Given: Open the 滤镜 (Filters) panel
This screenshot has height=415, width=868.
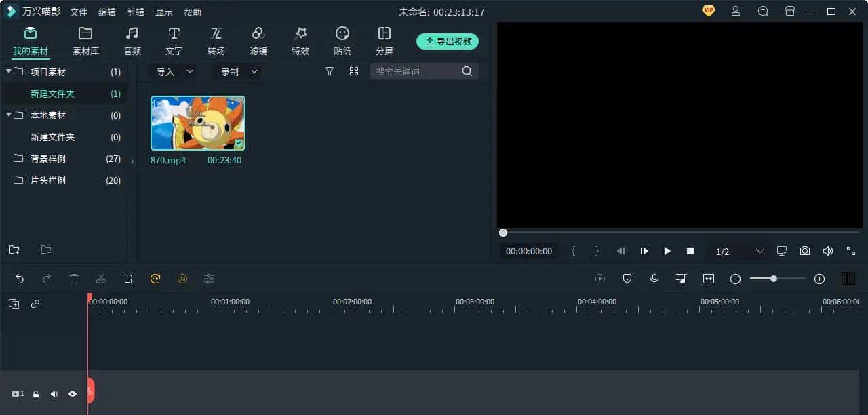Looking at the screenshot, I should (258, 39).
